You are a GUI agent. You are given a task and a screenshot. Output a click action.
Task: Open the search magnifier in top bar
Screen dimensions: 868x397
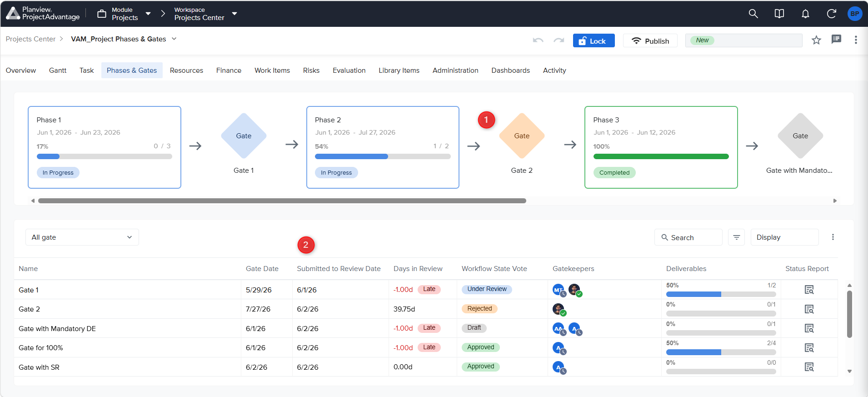[x=753, y=14]
